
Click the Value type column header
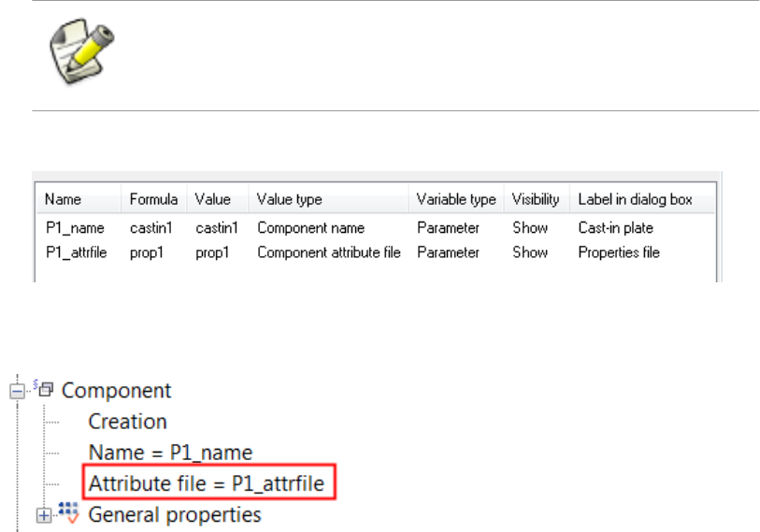(289, 199)
